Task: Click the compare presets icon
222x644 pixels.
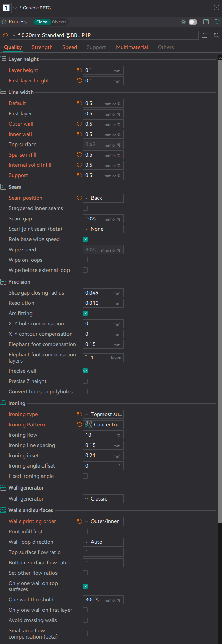Action: (x=218, y=22)
